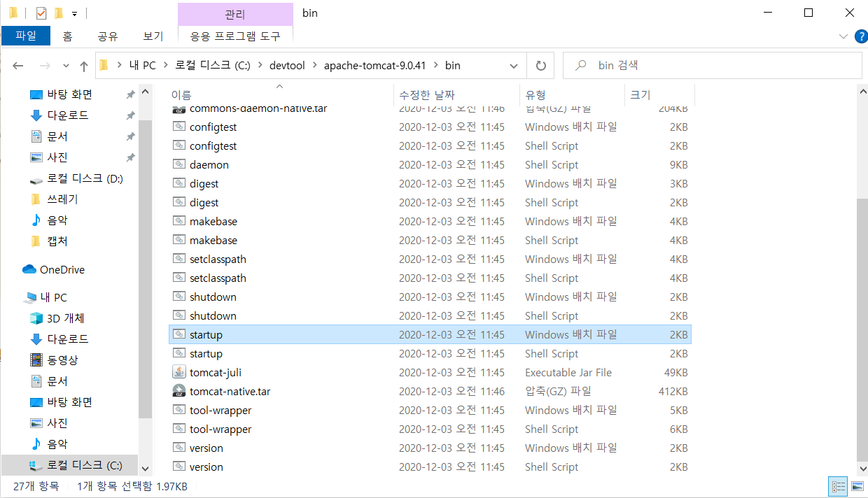Select the tool-wrapper Windows batch file icon
868x498 pixels.
pyautogui.click(x=179, y=410)
